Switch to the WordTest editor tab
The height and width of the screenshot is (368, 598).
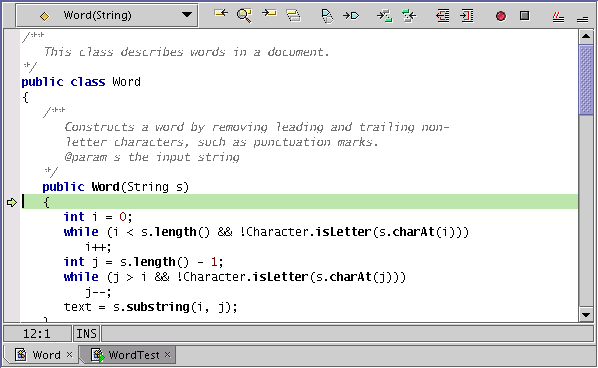point(128,355)
